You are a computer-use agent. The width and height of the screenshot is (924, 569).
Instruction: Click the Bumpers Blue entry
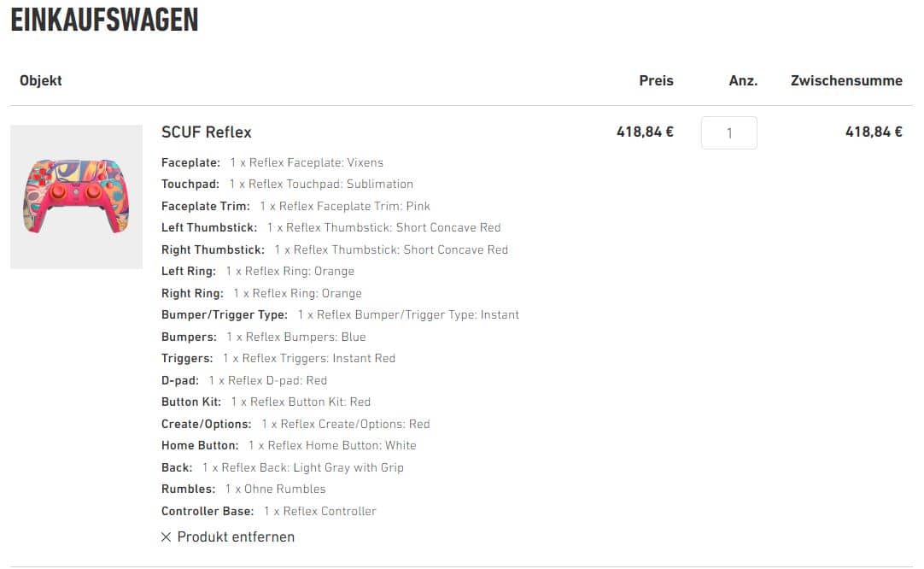pyautogui.click(x=263, y=337)
